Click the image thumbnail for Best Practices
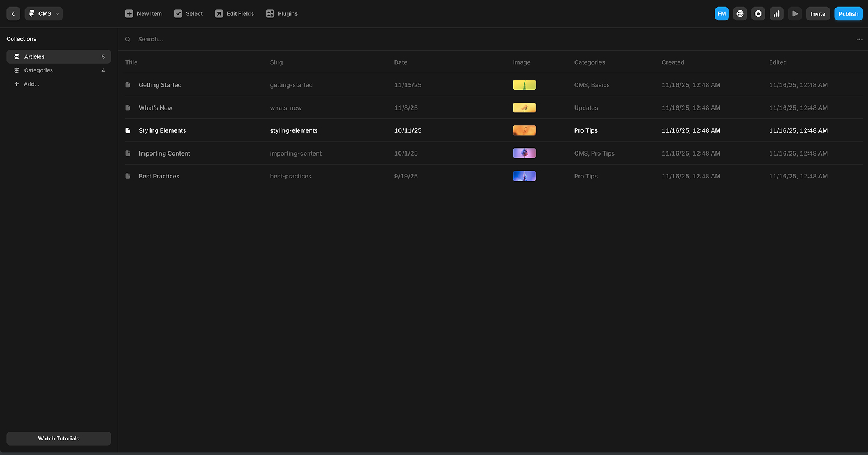The width and height of the screenshot is (868, 455). [x=524, y=175]
